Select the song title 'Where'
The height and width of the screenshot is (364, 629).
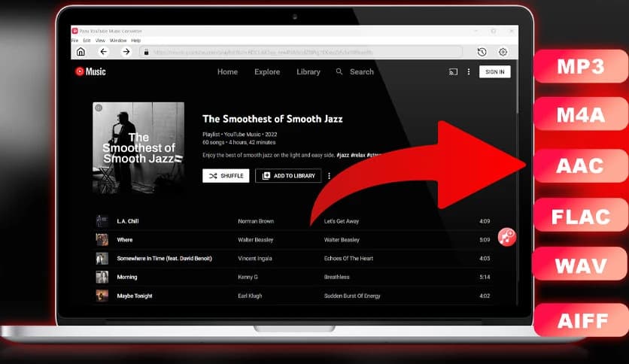pyautogui.click(x=125, y=240)
